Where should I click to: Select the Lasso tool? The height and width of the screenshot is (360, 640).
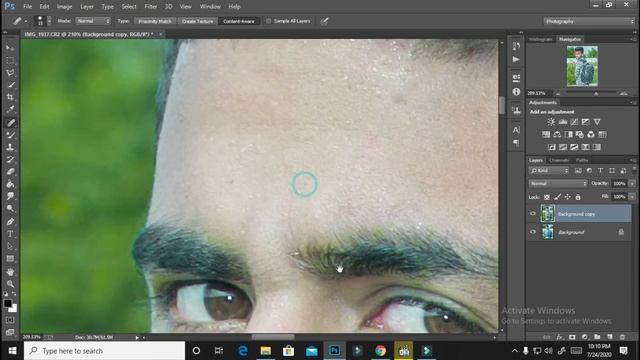click(10, 73)
